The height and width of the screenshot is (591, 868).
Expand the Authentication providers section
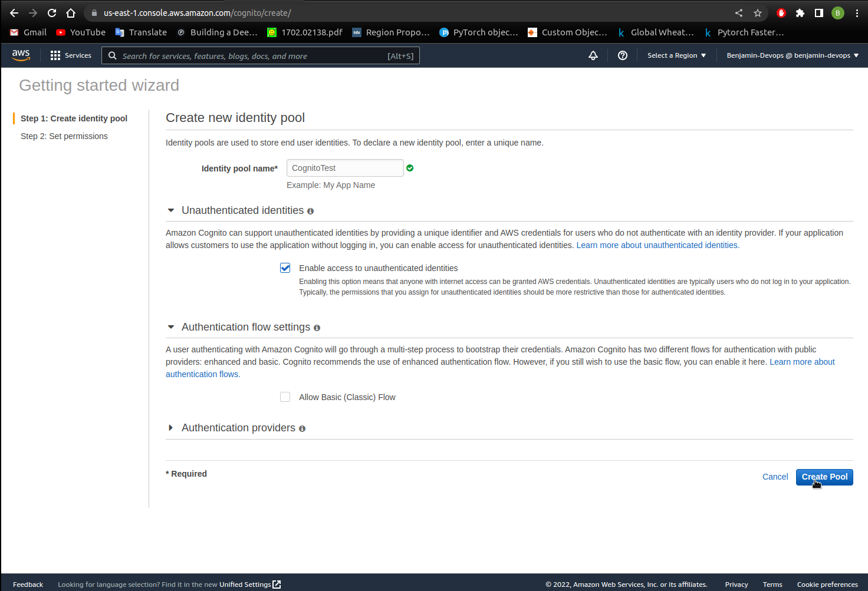171,428
